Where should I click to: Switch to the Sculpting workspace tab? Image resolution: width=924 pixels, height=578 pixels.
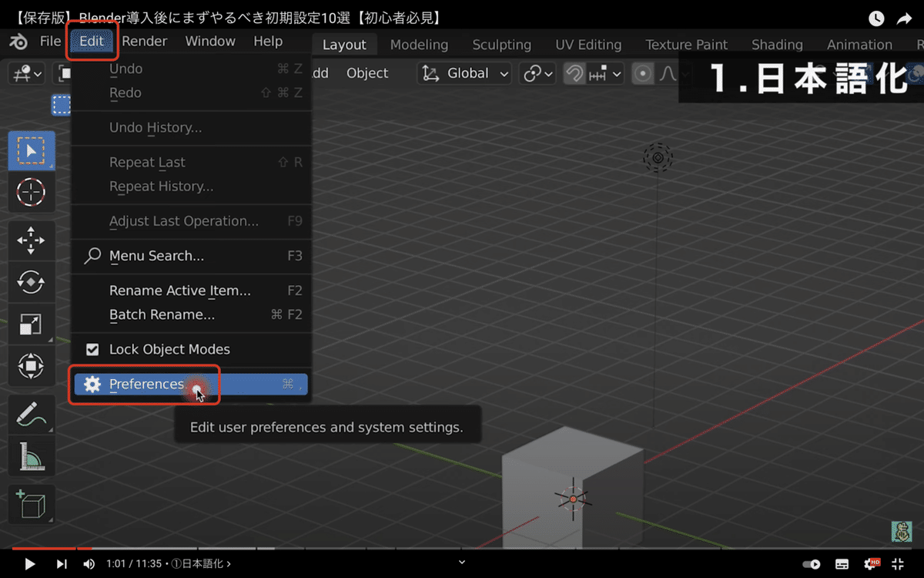coord(501,45)
